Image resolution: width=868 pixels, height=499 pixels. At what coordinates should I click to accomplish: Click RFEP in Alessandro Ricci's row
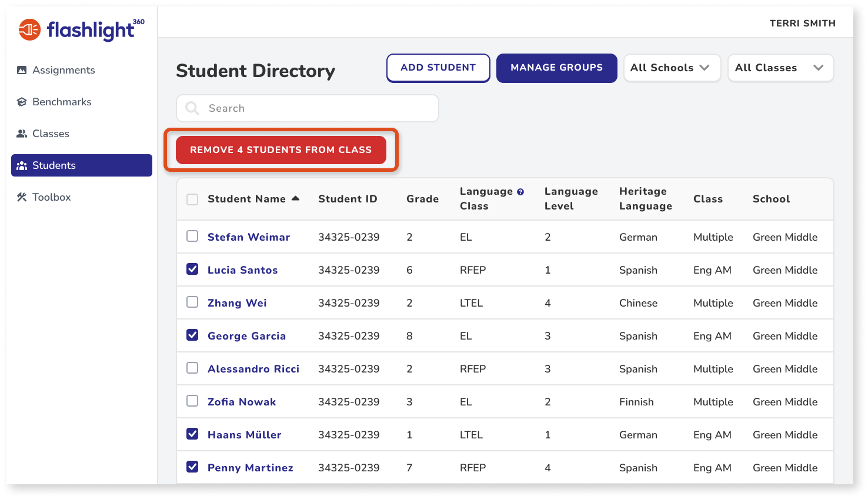(x=473, y=369)
